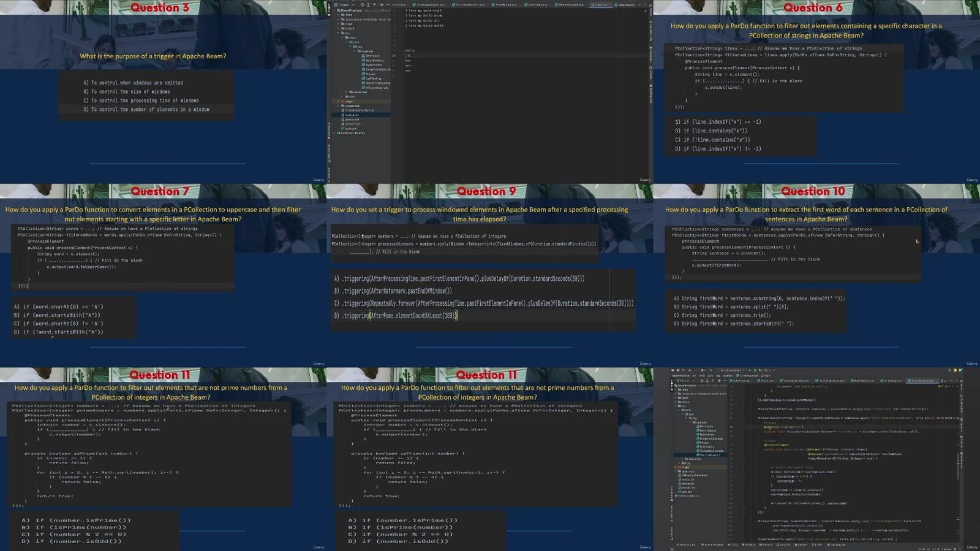The height and width of the screenshot is (551, 980).
Task: Choose Question 6 option D, indexOf("x") != -1
Action: click(x=718, y=149)
